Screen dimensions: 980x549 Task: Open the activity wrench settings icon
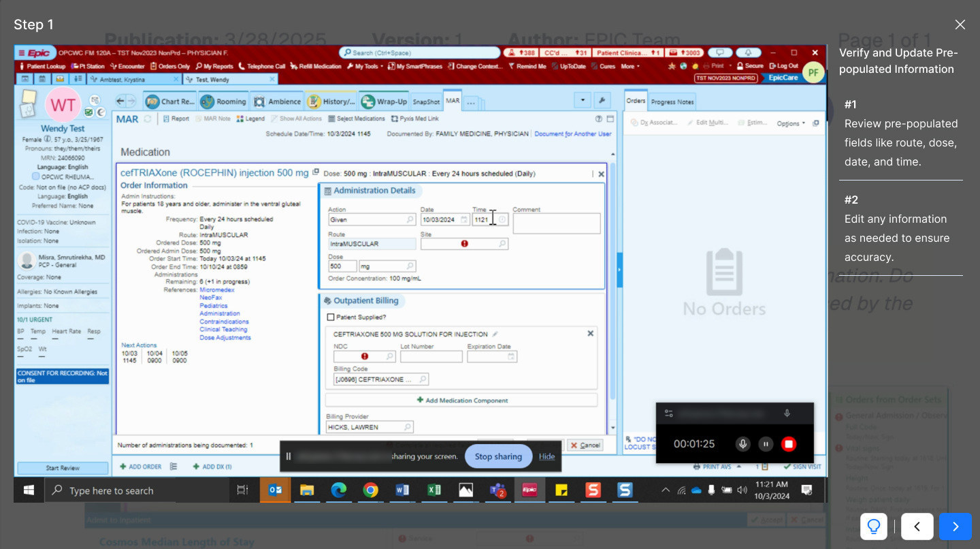tap(602, 101)
